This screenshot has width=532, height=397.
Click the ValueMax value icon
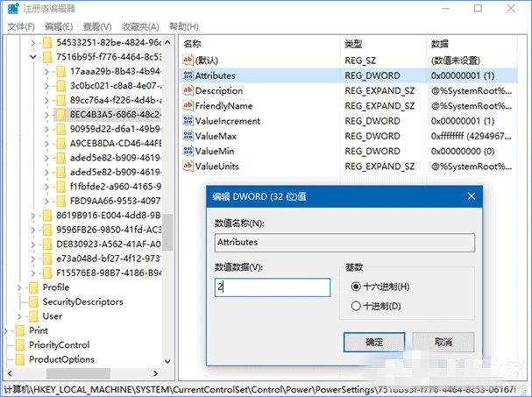(x=188, y=136)
